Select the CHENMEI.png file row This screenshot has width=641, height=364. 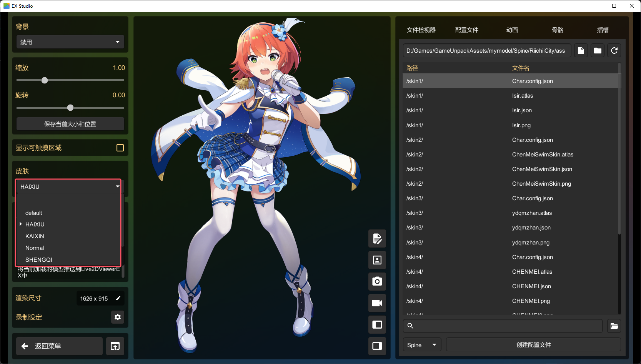[510, 301]
